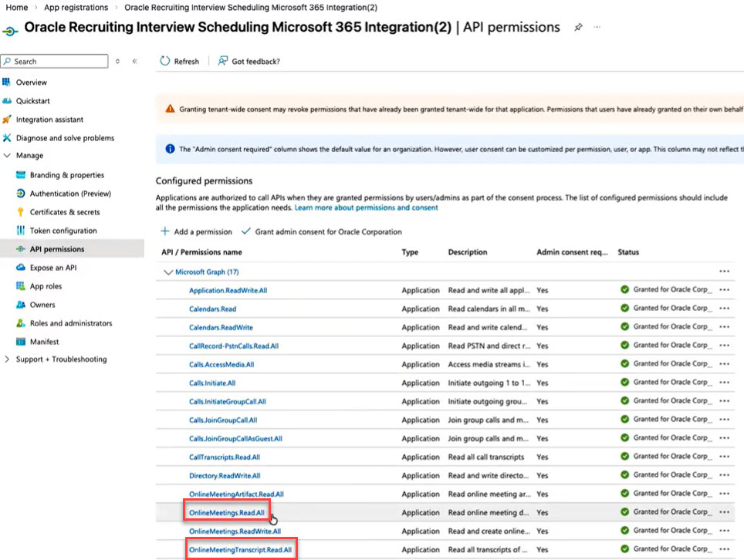The height and width of the screenshot is (560, 744).
Task: Open the more options for Microsoft Graph group
Action: [x=724, y=272]
